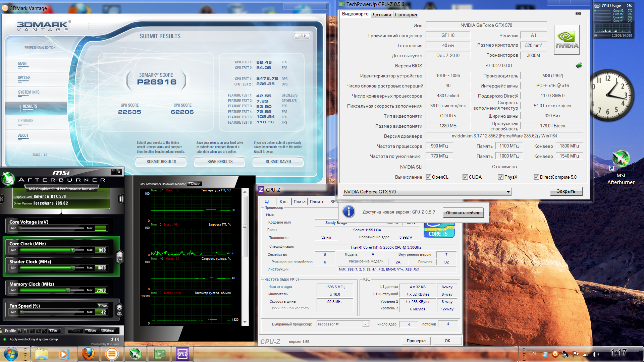Click the SUBMIT RESULTS button
The width and height of the screenshot is (644, 362).
click(161, 162)
